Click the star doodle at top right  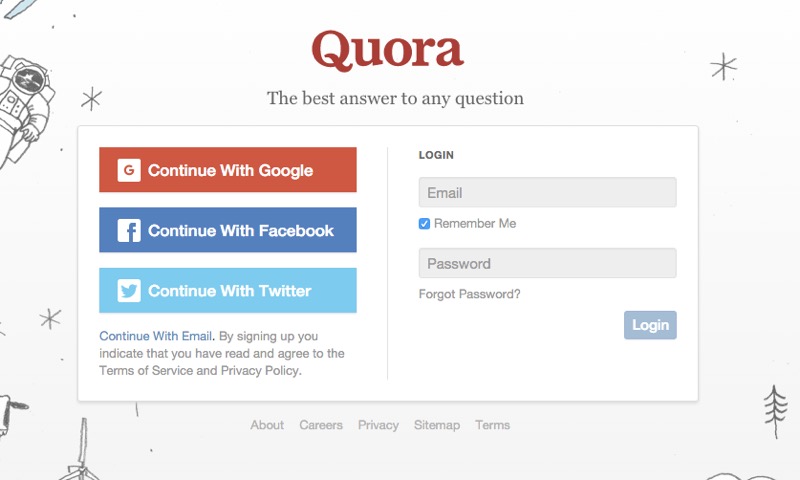pyautogui.click(x=723, y=66)
